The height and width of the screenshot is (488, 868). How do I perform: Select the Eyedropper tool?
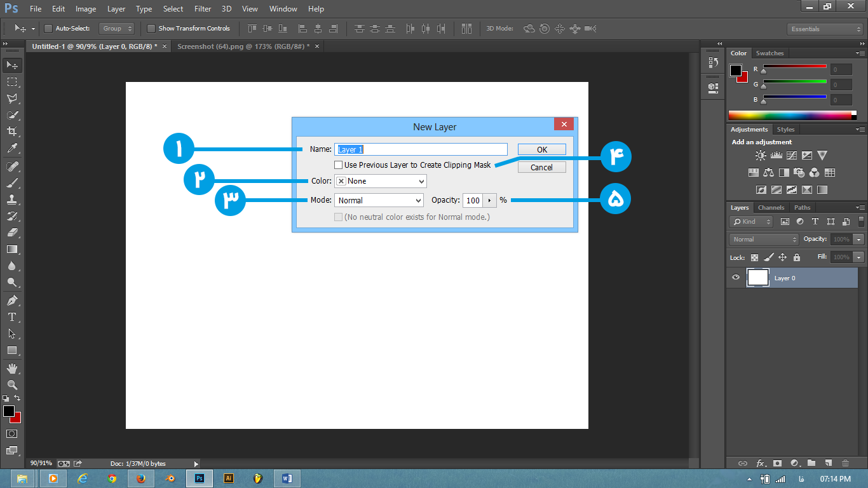click(12, 149)
